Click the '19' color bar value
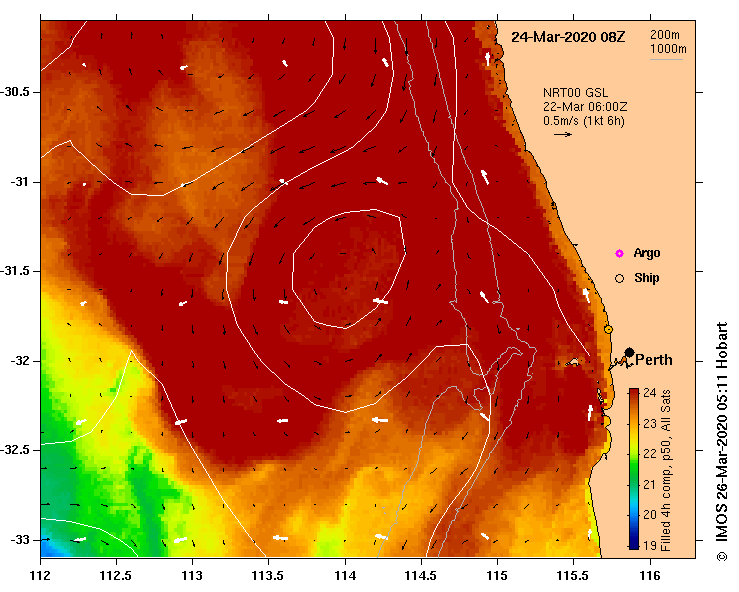Image resolution: width=739 pixels, height=592 pixels. click(649, 545)
